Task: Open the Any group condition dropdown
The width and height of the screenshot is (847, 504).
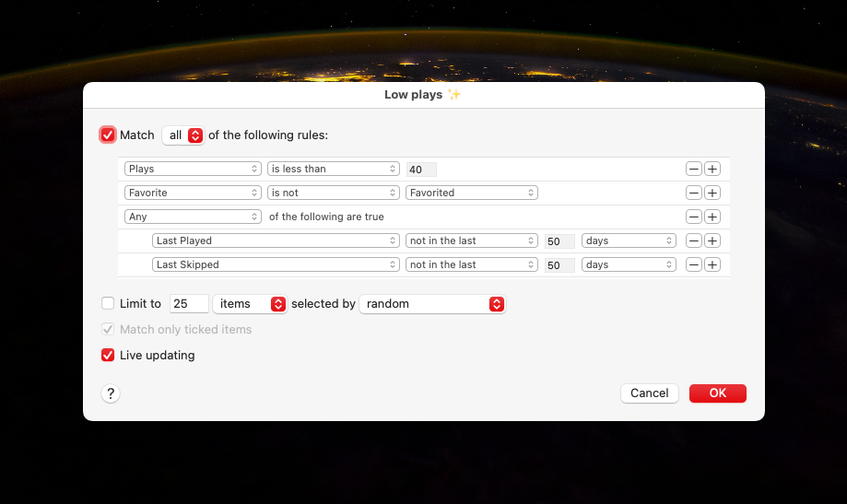Action: click(x=193, y=217)
